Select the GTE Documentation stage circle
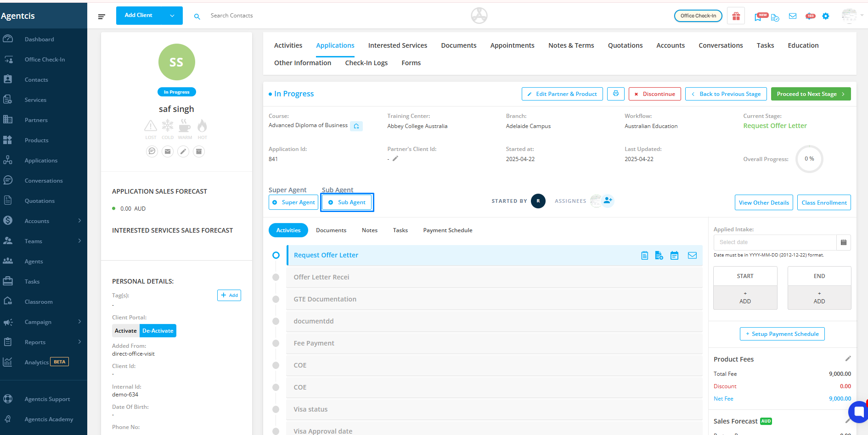This screenshot has height=435, width=868. point(276,299)
